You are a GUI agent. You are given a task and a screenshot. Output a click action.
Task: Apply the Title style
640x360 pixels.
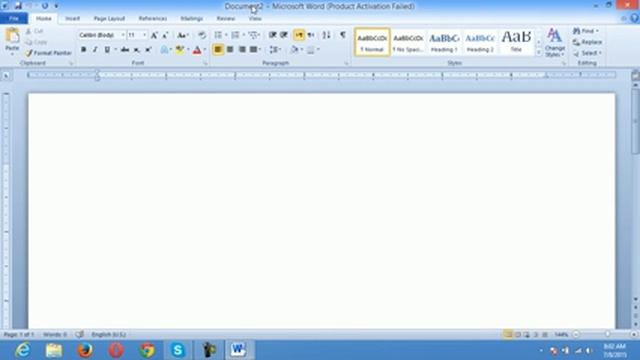tap(516, 42)
